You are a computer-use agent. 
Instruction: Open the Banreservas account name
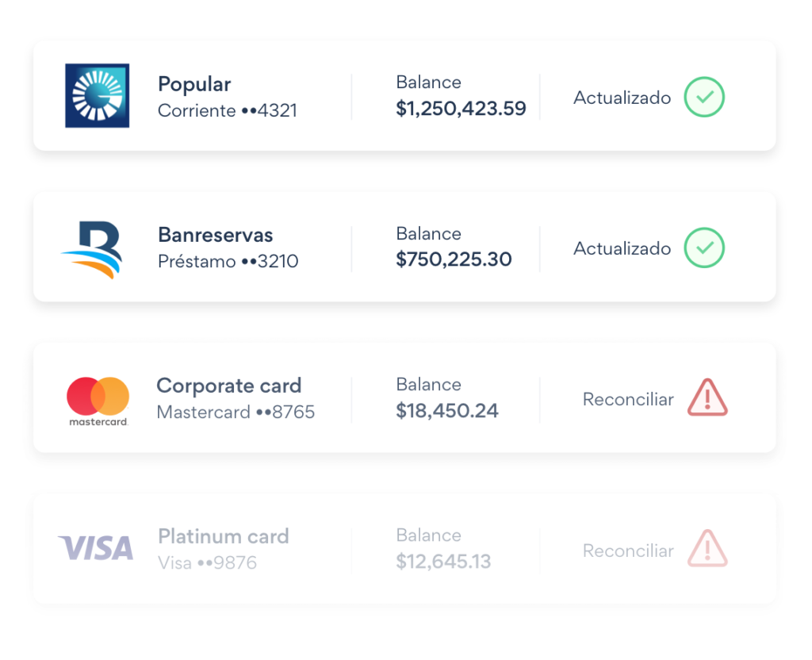215,235
